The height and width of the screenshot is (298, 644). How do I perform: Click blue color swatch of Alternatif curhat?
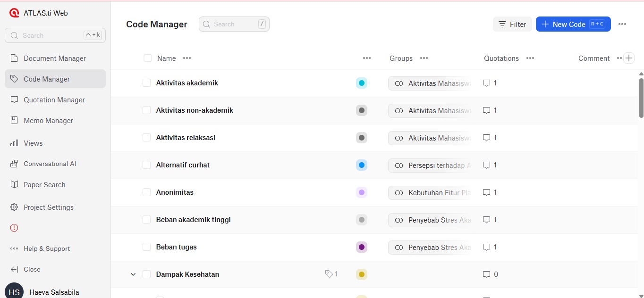point(362,166)
